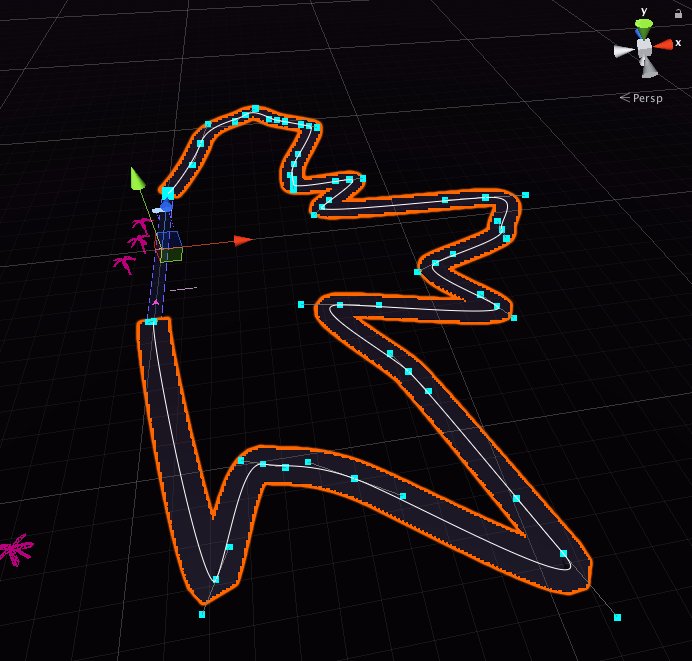The height and width of the screenshot is (661, 692).
Task: Select the blue plane handle of transform gizmo
Action: click(169, 239)
